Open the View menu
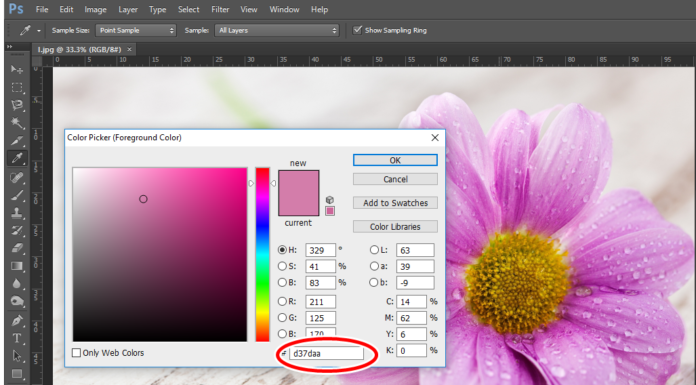Screen dimensions: 696x385 (249, 9)
